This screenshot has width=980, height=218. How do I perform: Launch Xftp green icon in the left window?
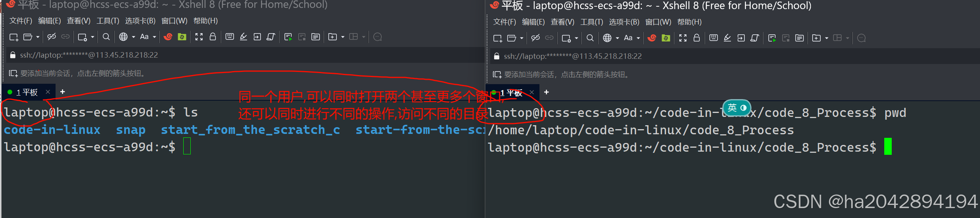[182, 37]
